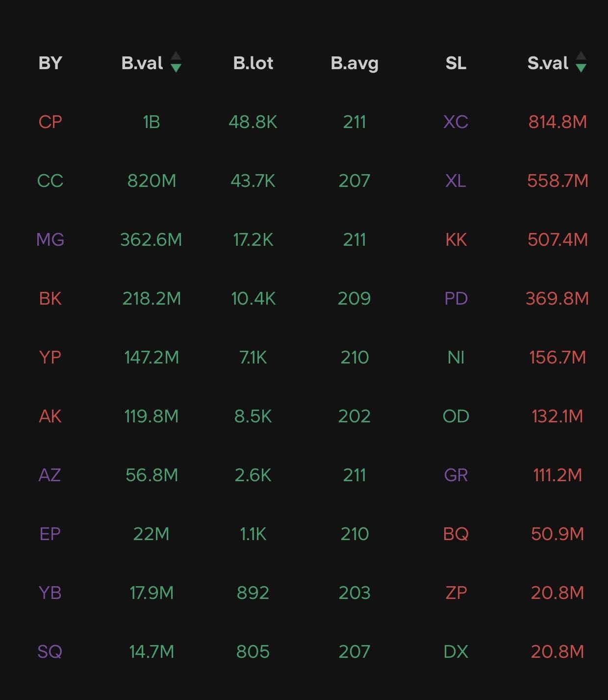Screen dimensions: 608x700
Task: Sort by B.val using the arrow icon
Action: 176,63
